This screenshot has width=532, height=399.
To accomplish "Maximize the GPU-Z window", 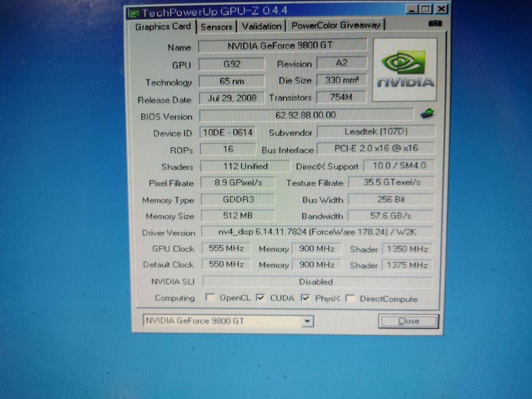I will pos(426,9).
